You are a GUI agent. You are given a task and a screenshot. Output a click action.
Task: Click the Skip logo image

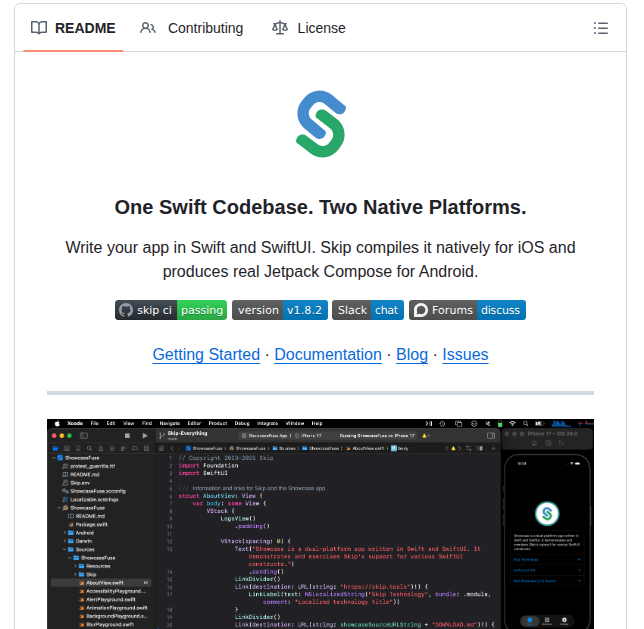[321, 124]
